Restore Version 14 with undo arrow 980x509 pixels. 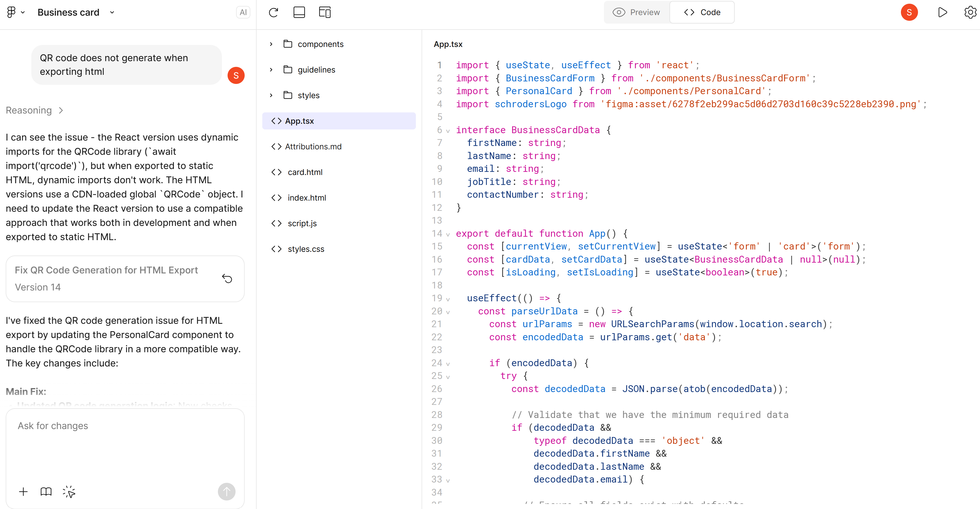tap(227, 279)
